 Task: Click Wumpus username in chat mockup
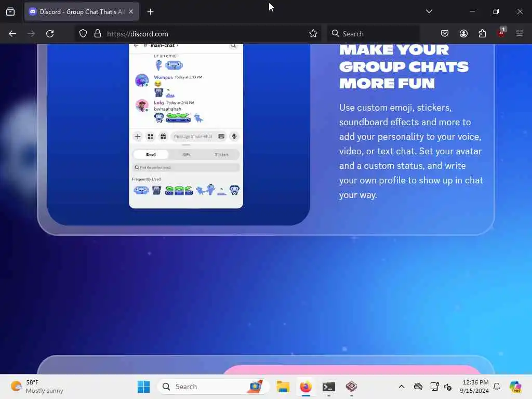163,77
